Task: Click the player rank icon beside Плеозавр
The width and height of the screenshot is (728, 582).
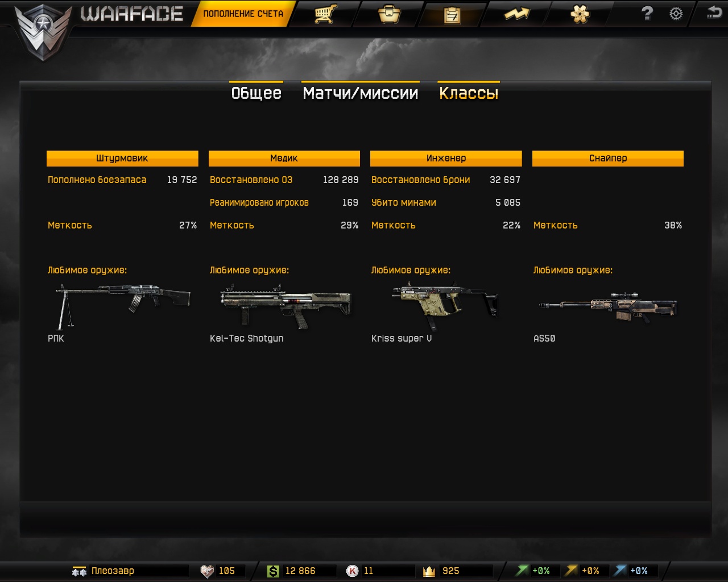Action: tap(79, 571)
